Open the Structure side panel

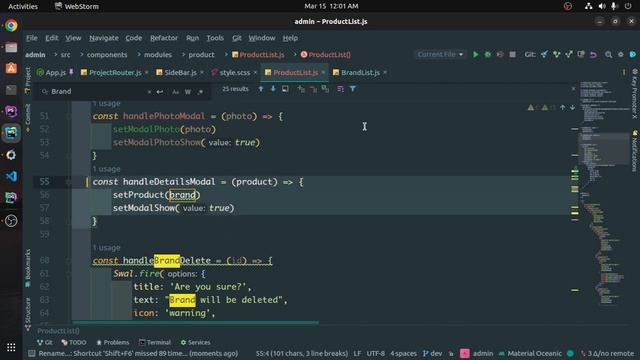28,313
